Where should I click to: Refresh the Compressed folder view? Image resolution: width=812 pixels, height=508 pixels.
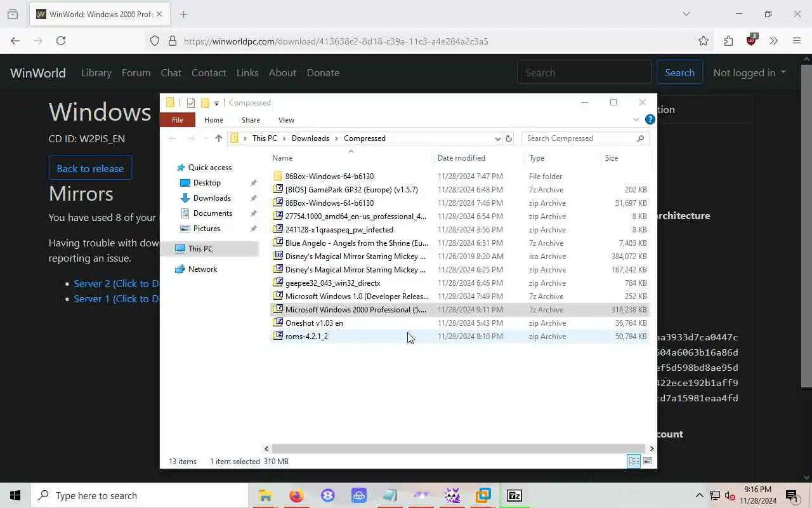[509, 138]
